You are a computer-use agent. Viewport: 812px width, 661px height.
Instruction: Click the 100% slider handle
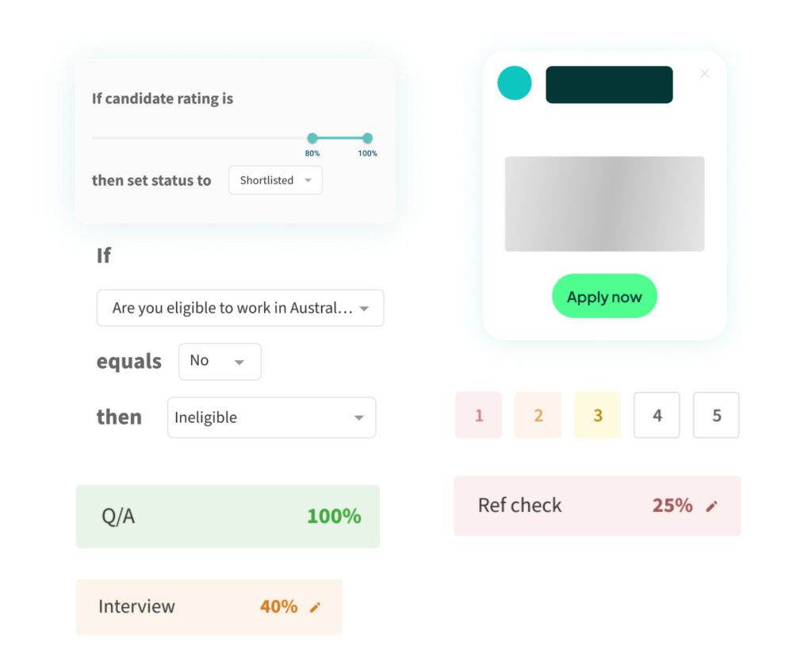pos(367,138)
